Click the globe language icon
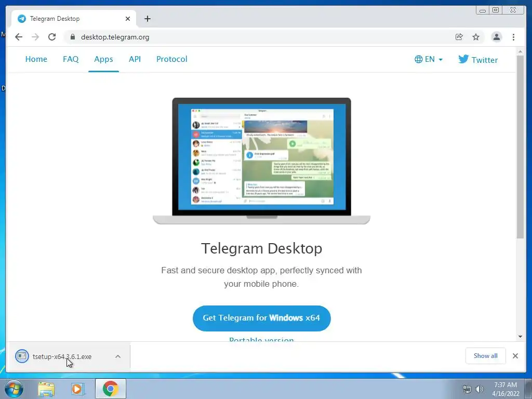 click(418, 59)
